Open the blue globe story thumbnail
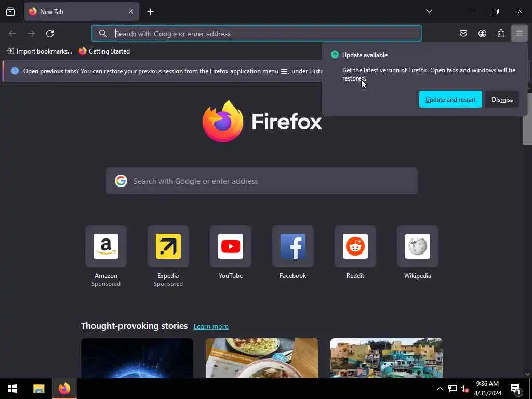The width and height of the screenshot is (532, 399). [x=137, y=358]
